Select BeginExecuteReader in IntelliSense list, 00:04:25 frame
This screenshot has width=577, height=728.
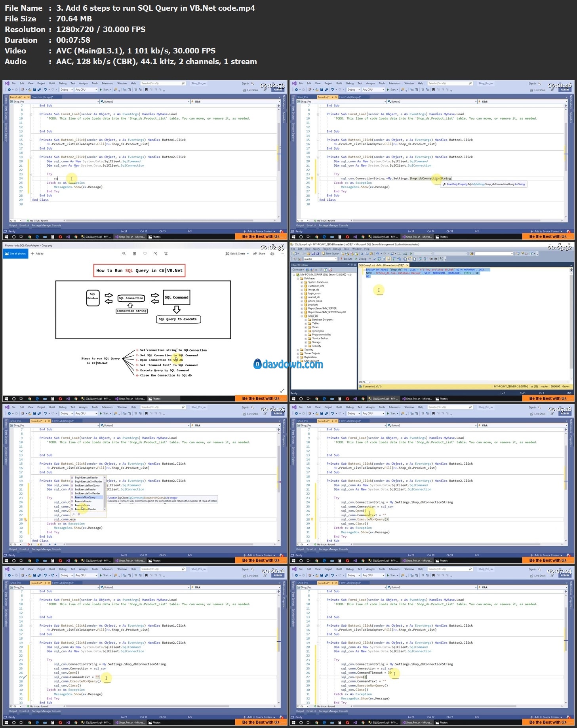coord(86,478)
